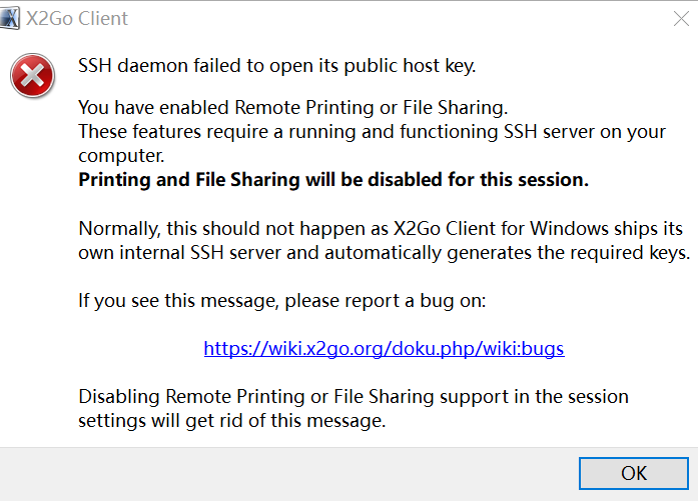Click the lone "computer." text line
The height and width of the screenshot is (501, 698).
pos(121,156)
